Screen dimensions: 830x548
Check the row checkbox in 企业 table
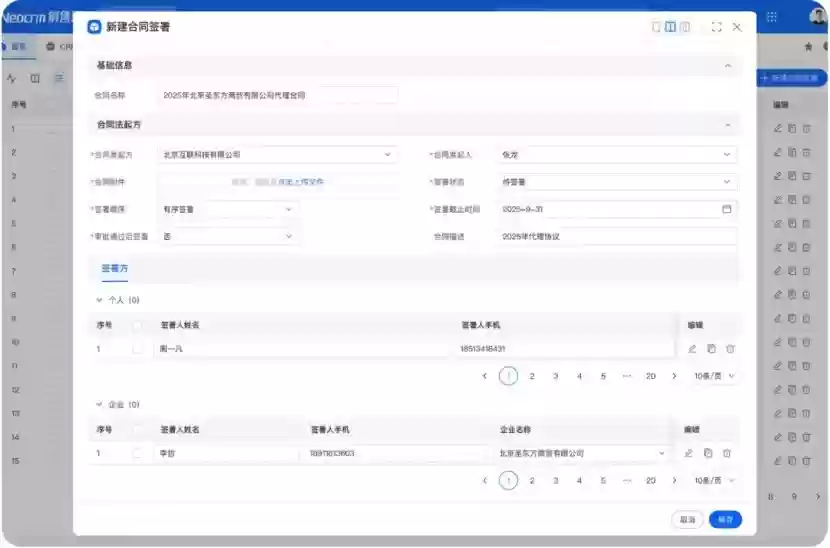[x=138, y=453]
